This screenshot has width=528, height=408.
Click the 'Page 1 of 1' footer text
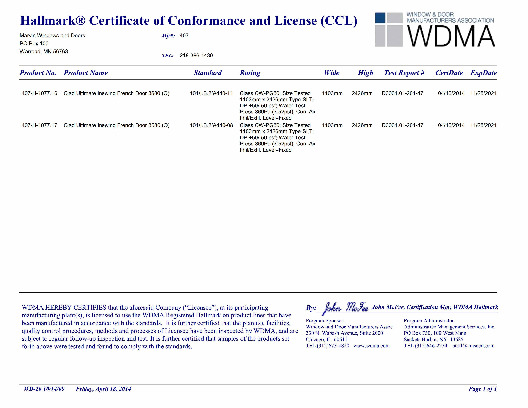point(483,389)
